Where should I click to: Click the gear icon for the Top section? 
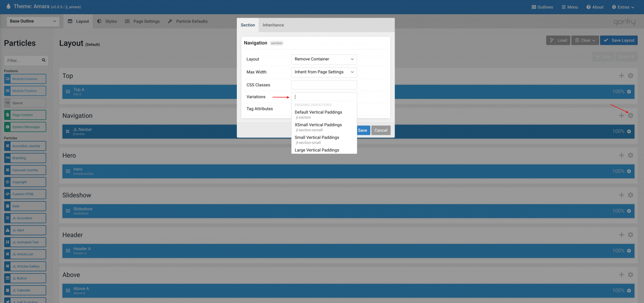pos(631,75)
